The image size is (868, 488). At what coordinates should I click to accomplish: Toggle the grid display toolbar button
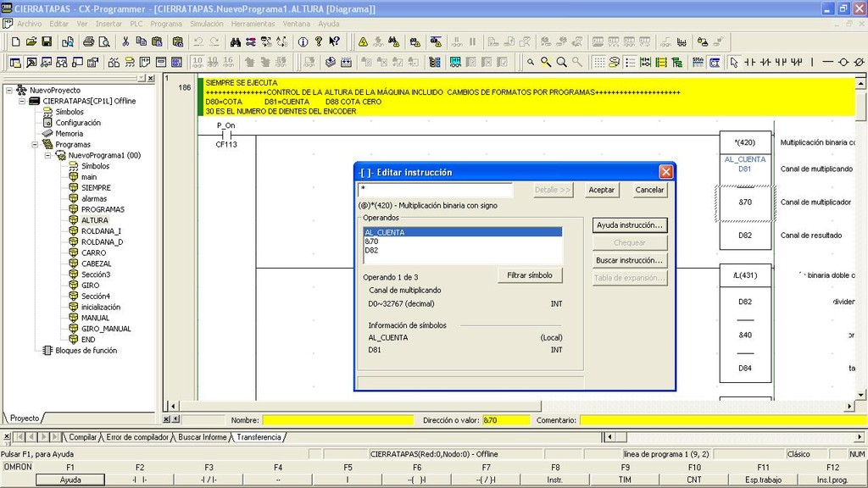(x=599, y=62)
